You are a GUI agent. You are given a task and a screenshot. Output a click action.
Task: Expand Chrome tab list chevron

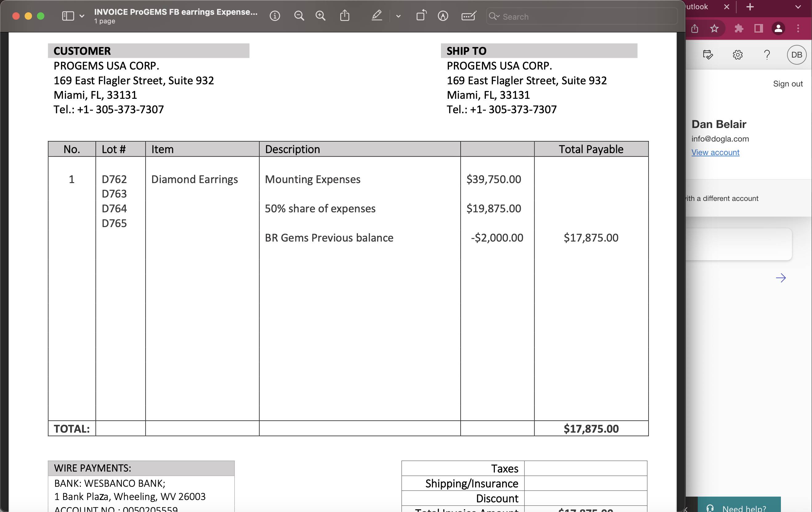click(x=798, y=7)
